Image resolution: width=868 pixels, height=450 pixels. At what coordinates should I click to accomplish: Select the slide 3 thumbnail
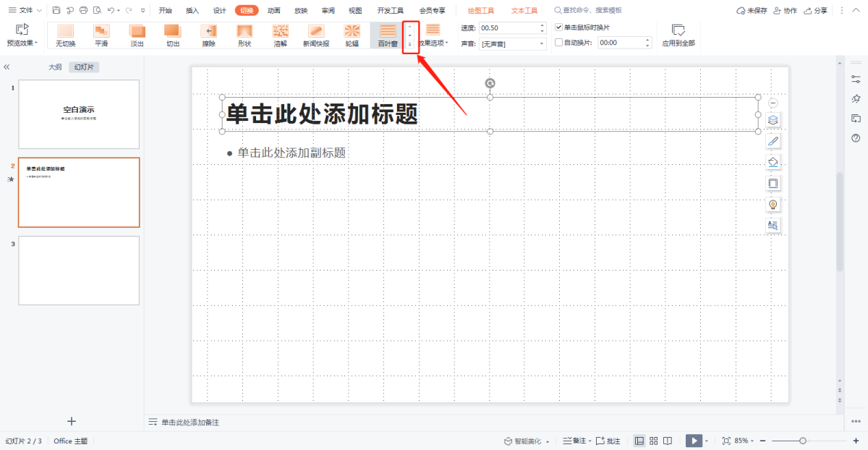[x=79, y=270]
